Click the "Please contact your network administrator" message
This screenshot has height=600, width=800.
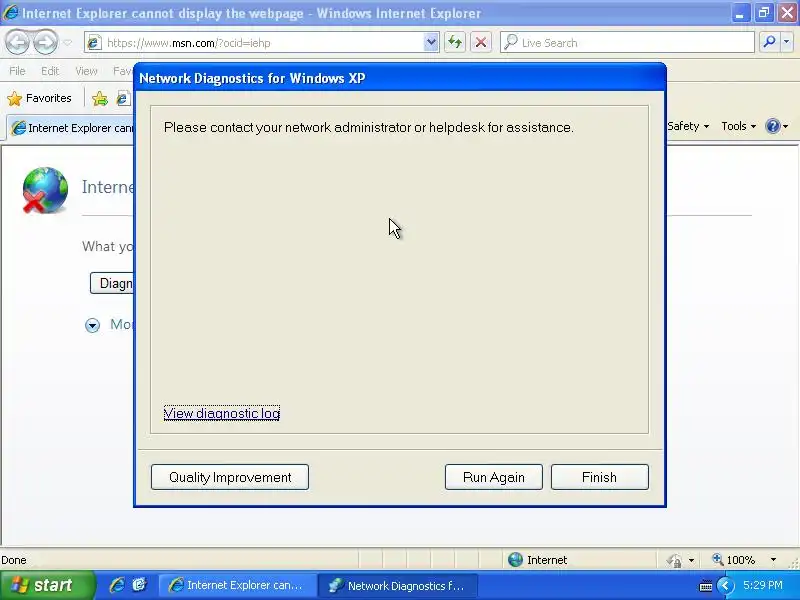(368, 127)
